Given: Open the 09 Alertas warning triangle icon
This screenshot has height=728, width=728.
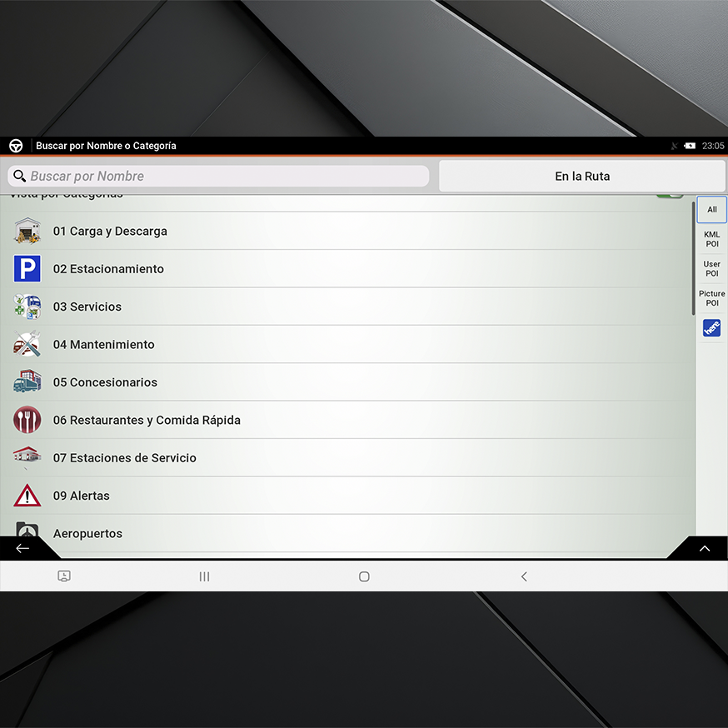Looking at the screenshot, I should [x=27, y=496].
